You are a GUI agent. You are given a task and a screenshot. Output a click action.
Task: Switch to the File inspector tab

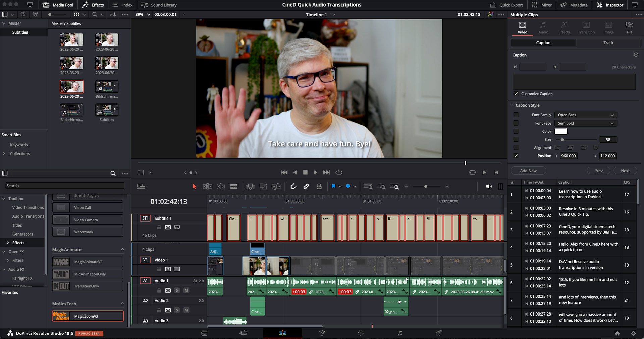(x=630, y=28)
